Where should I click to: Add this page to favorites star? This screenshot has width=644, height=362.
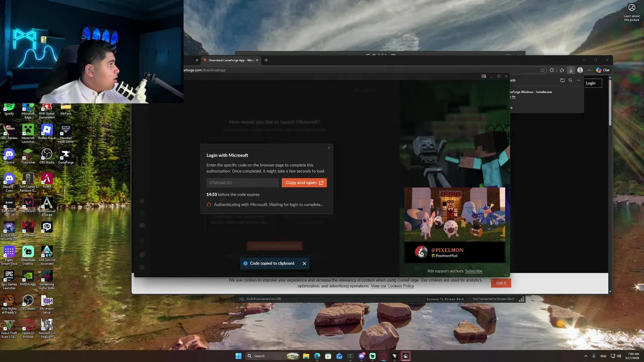coord(542,70)
